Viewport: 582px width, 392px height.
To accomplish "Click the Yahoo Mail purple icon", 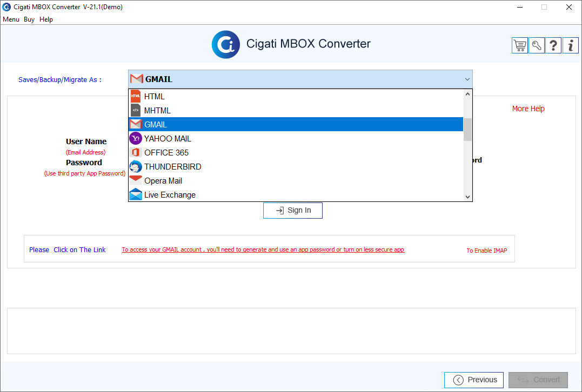I will (136, 139).
